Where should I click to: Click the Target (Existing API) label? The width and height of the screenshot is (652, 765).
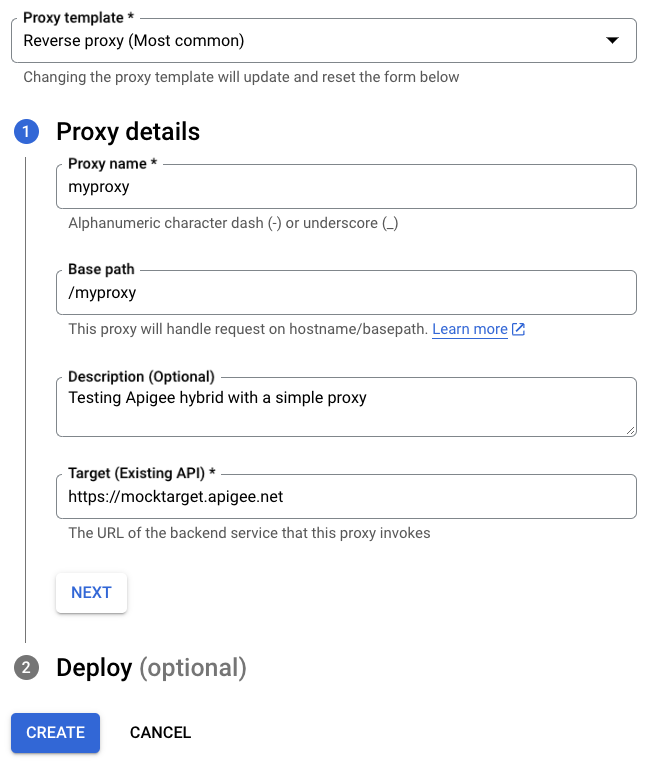pos(142,472)
